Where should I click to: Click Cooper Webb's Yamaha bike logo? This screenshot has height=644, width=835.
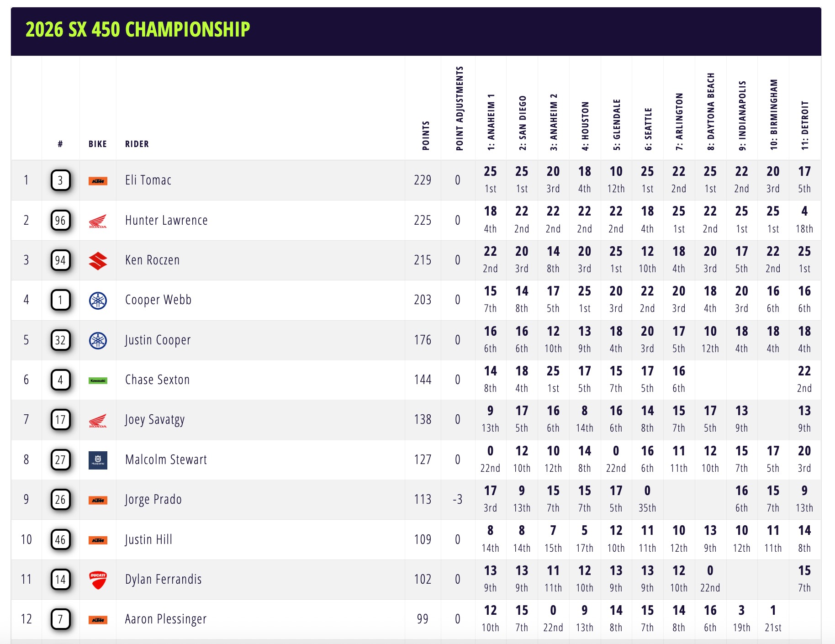click(98, 301)
